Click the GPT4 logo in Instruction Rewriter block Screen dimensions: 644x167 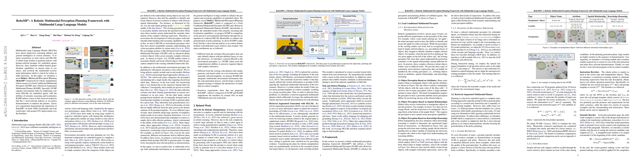point(312,50)
